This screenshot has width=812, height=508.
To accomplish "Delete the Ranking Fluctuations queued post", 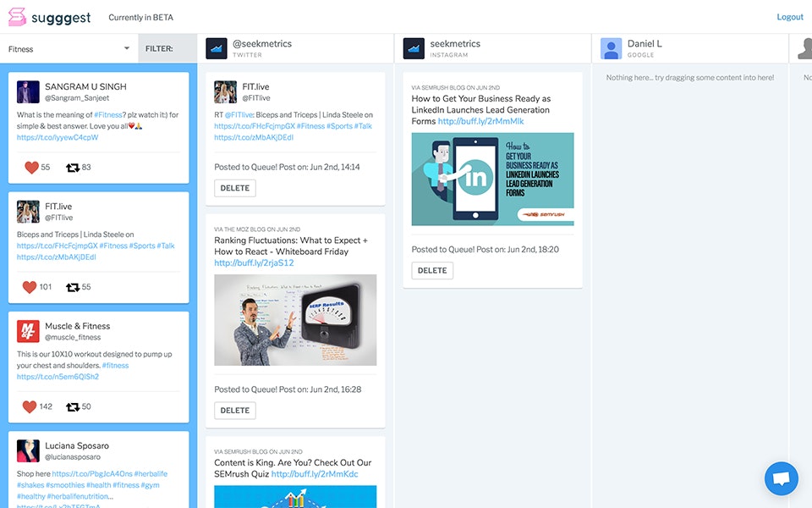I will pyautogui.click(x=235, y=411).
